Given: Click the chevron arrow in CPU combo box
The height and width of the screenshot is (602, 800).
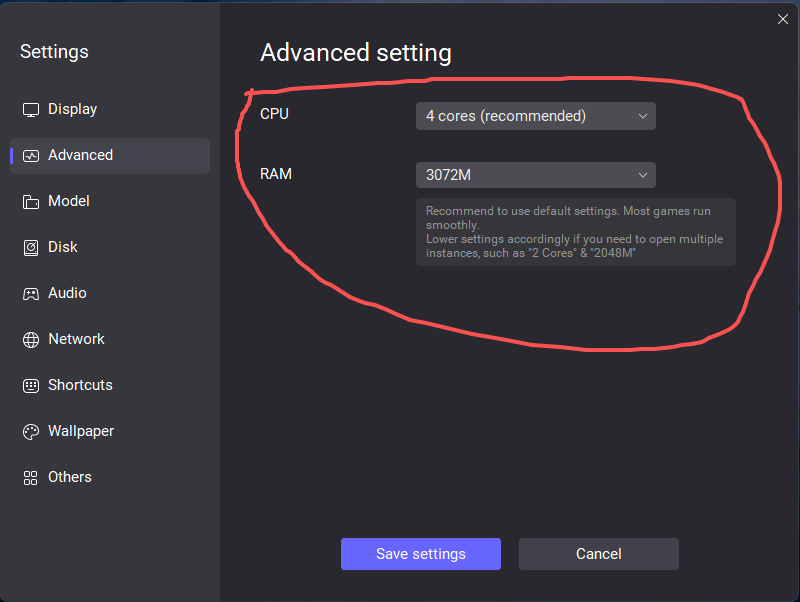Looking at the screenshot, I should pos(643,116).
